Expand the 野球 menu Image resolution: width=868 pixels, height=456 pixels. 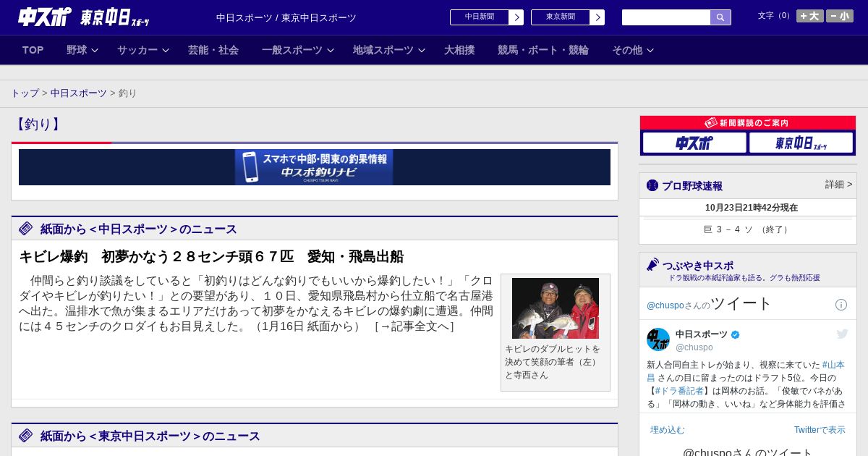[x=82, y=50]
